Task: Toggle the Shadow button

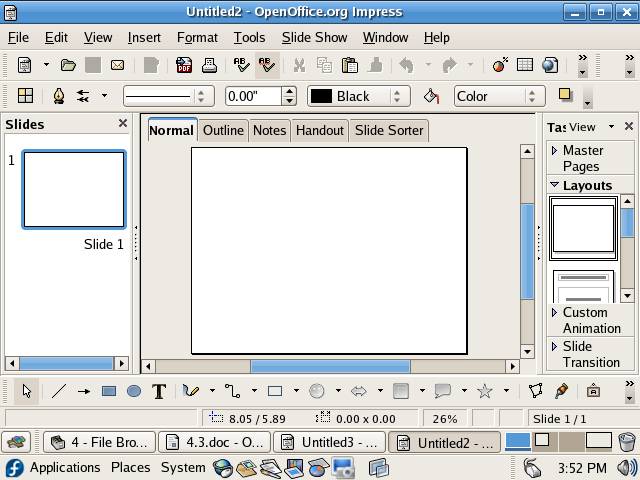Action: pos(565,96)
